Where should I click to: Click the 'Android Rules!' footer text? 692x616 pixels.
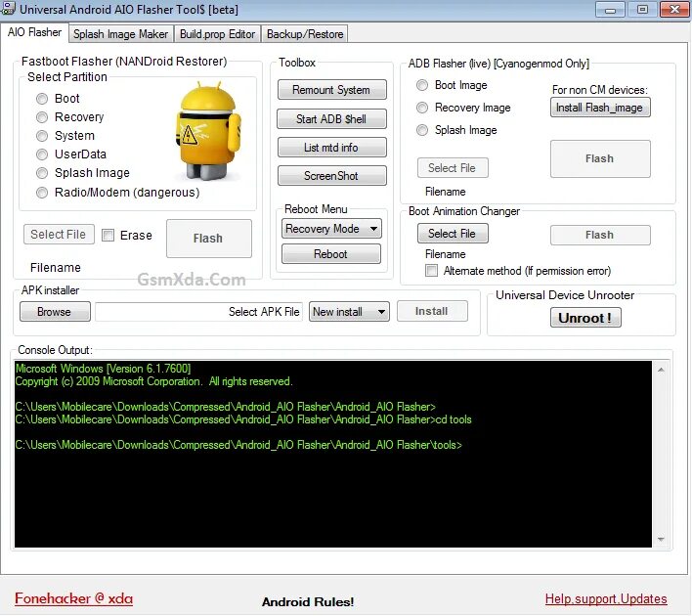(308, 602)
